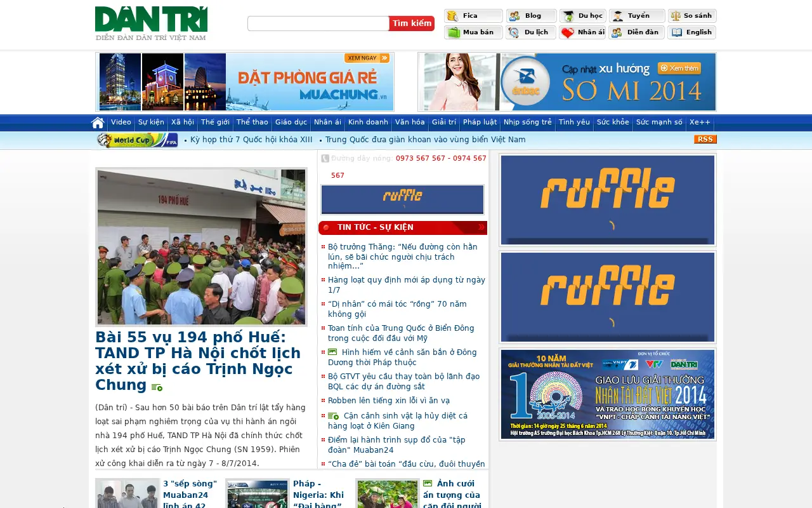Go to the Kinh doanh section

368,122
